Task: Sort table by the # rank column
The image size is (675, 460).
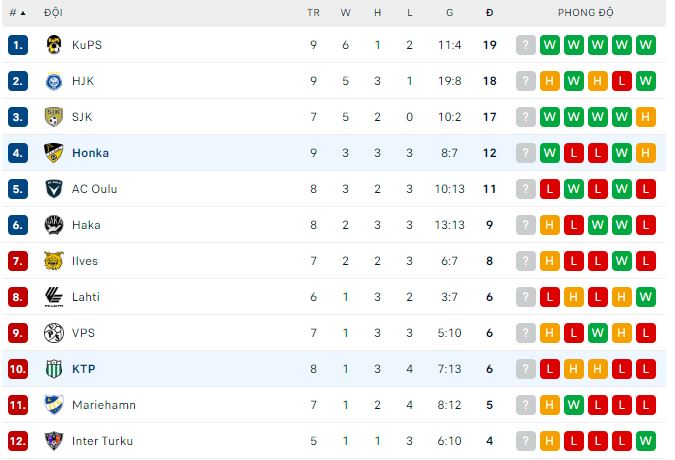Action: tap(17, 13)
